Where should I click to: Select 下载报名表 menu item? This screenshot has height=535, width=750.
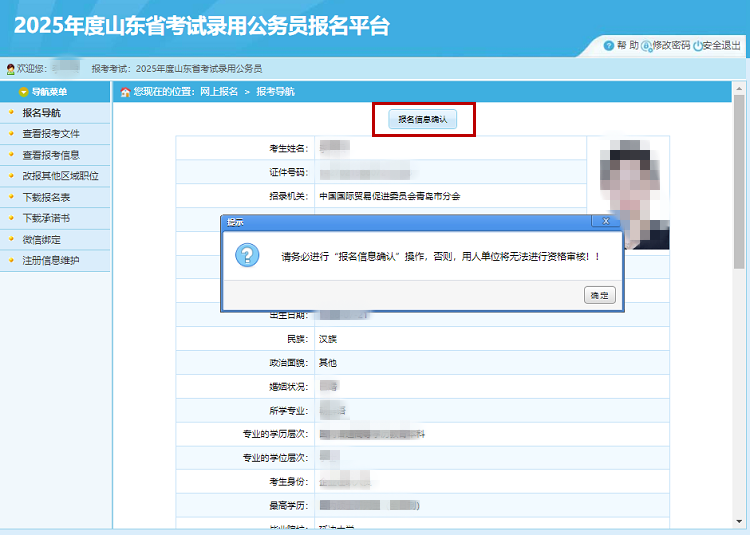coord(55,197)
